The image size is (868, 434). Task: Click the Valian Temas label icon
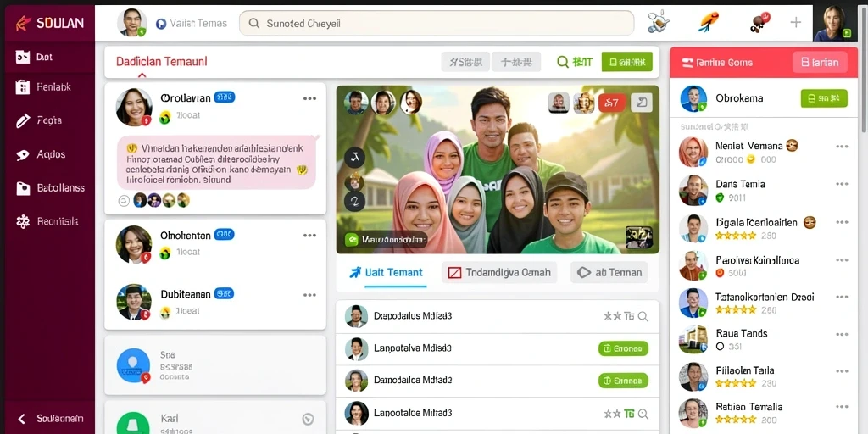point(161,23)
